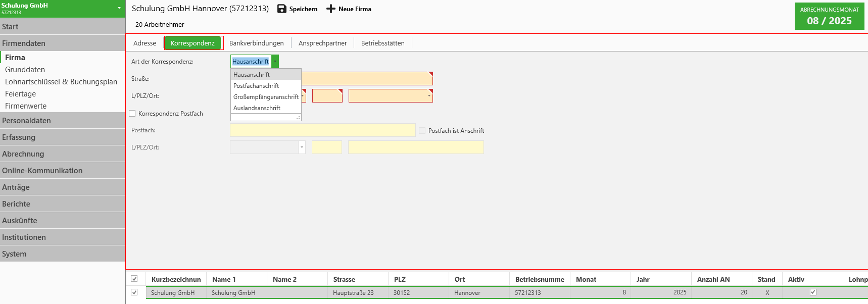Expand the Personaldaten sidebar section

click(26, 121)
